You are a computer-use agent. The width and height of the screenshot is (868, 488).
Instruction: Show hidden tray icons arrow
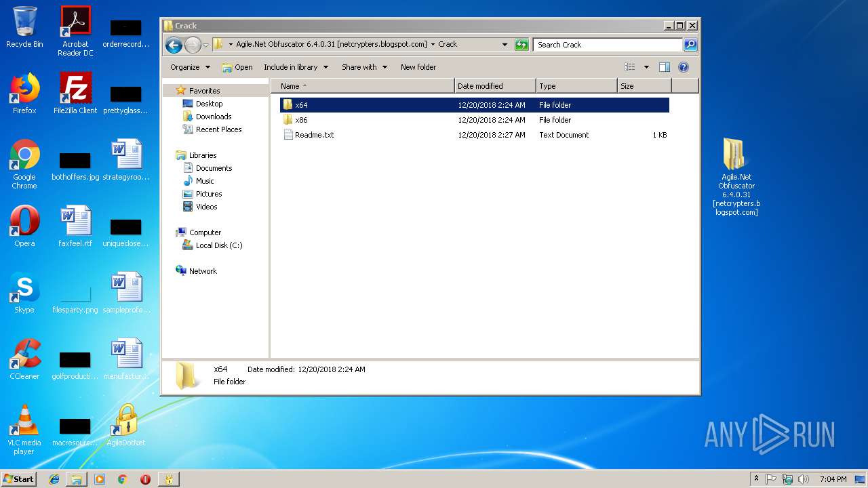click(757, 479)
